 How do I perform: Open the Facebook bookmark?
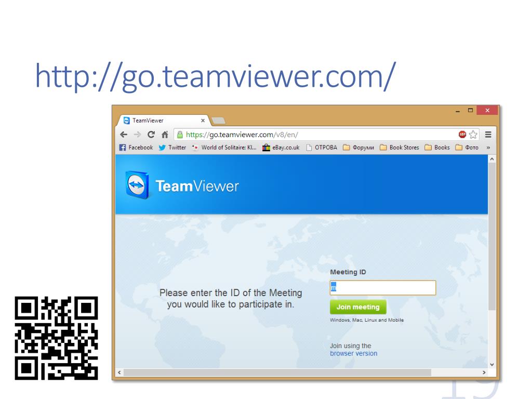click(x=136, y=148)
